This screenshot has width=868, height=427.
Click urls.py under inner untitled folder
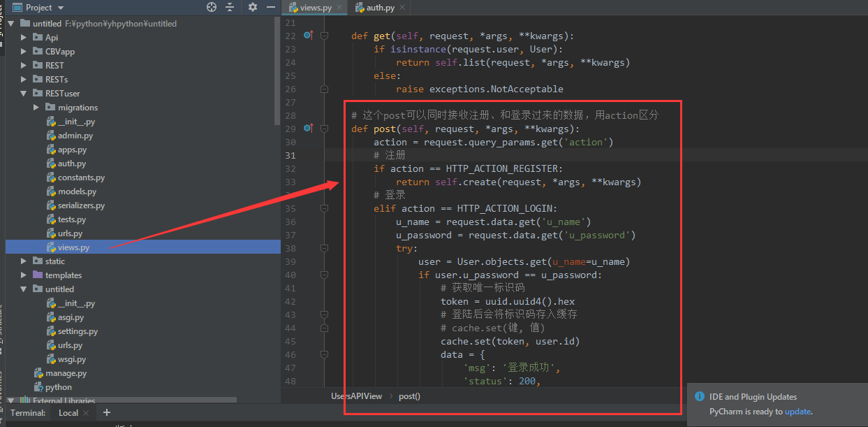tap(71, 345)
